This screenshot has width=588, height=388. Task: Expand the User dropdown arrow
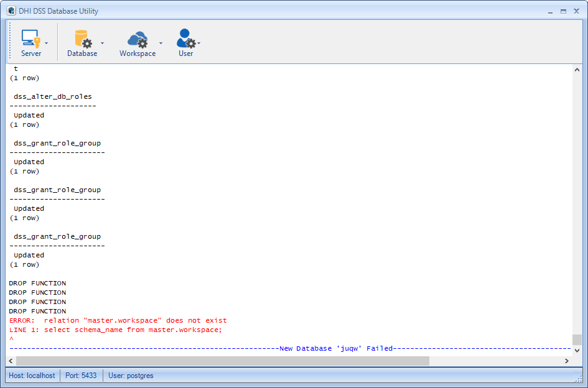[x=199, y=43]
